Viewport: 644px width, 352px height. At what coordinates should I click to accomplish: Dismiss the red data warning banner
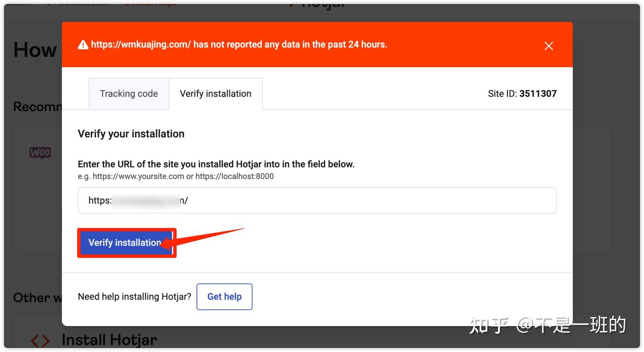click(x=549, y=46)
